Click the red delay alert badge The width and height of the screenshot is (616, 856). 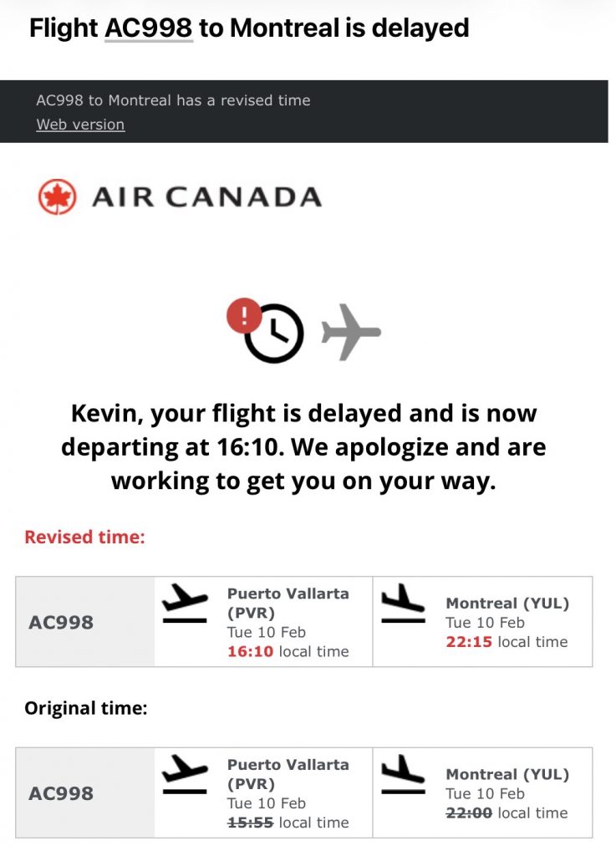[245, 316]
